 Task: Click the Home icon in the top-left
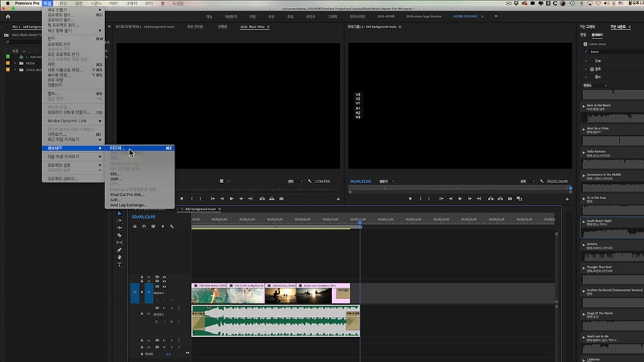coord(8,16)
